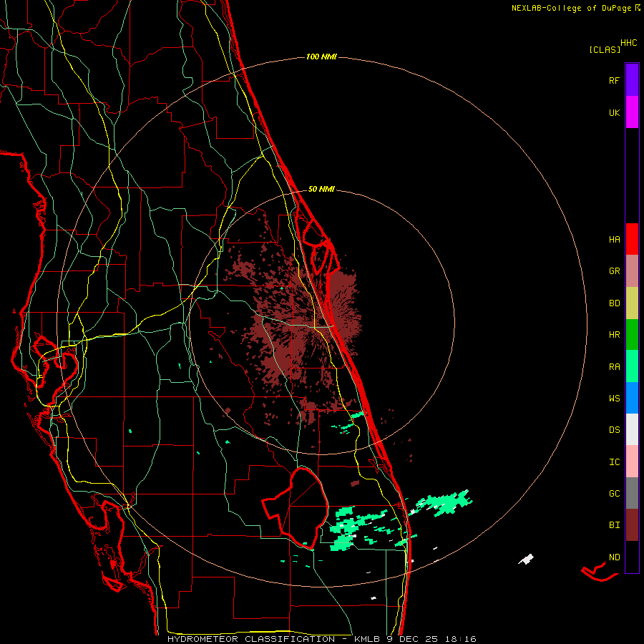
Task: Click the UK legend label
Action: coord(615,112)
